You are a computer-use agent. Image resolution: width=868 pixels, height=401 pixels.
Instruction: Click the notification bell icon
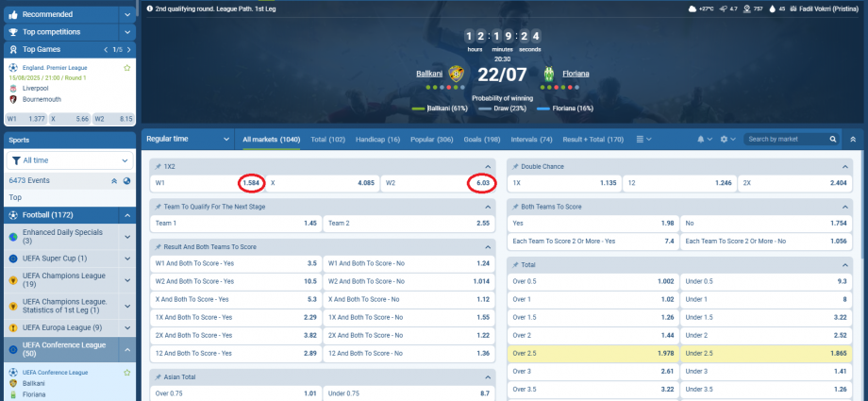click(701, 139)
